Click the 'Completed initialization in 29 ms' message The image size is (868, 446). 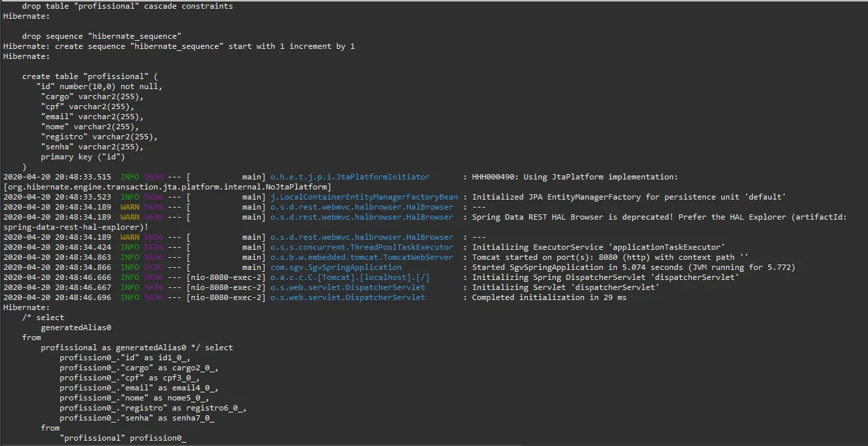click(549, 297)
